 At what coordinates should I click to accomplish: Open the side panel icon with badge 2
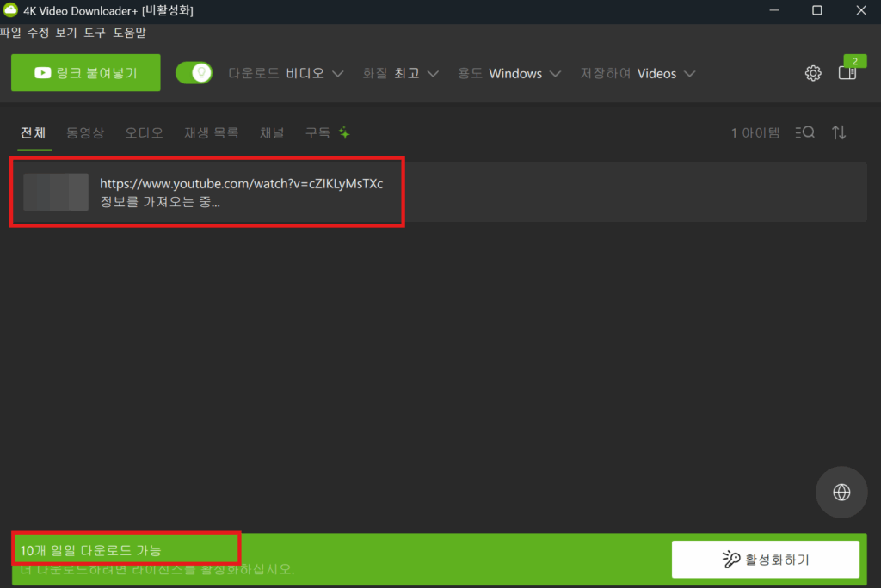(847, 73)
